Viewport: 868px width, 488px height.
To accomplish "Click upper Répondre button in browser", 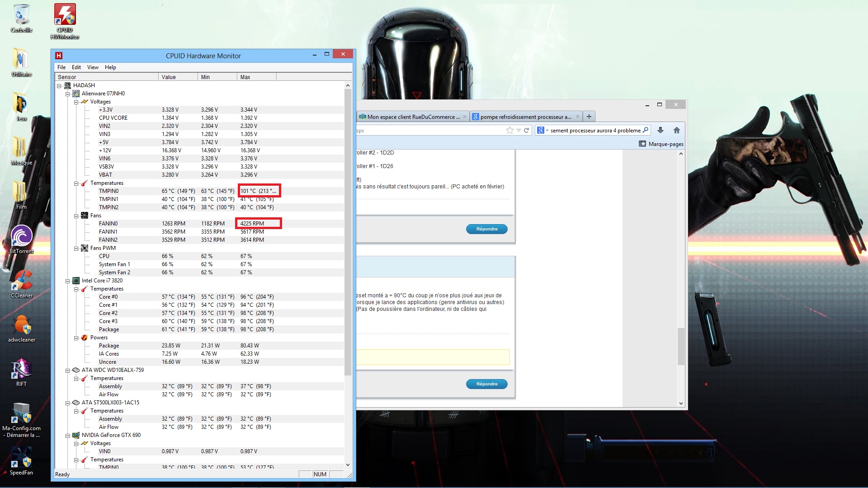I will click(x=486, y=229).
